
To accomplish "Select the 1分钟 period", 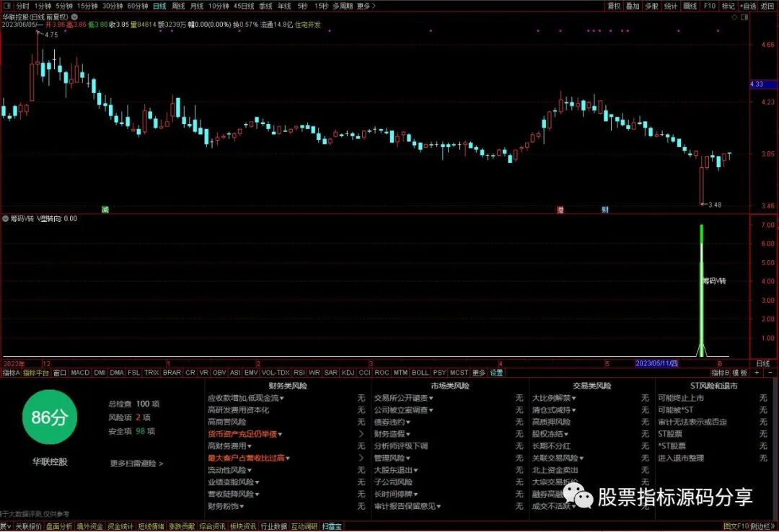I will (43, 6).
